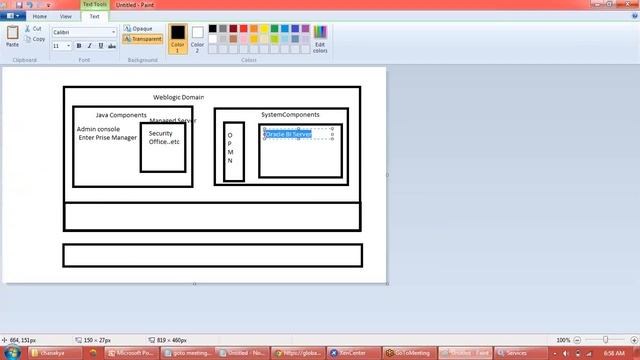Select Color 2 background button

point(197,39)
